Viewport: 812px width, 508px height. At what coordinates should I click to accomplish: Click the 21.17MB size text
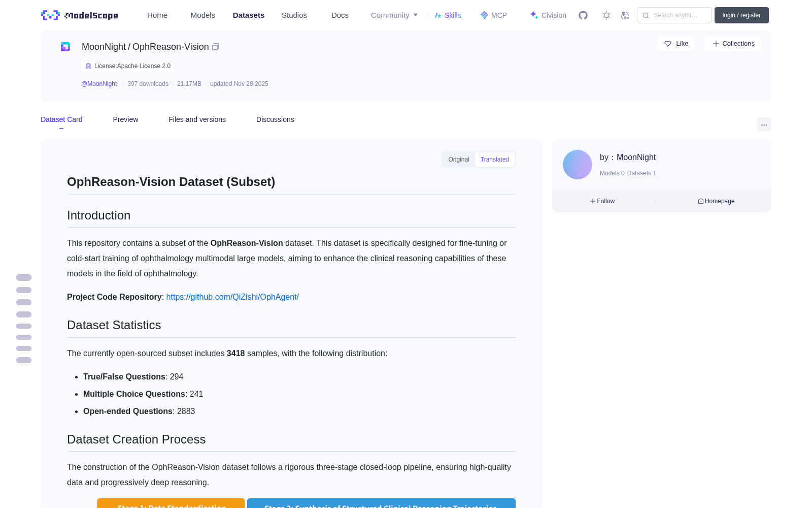click(x=189, y=84)
